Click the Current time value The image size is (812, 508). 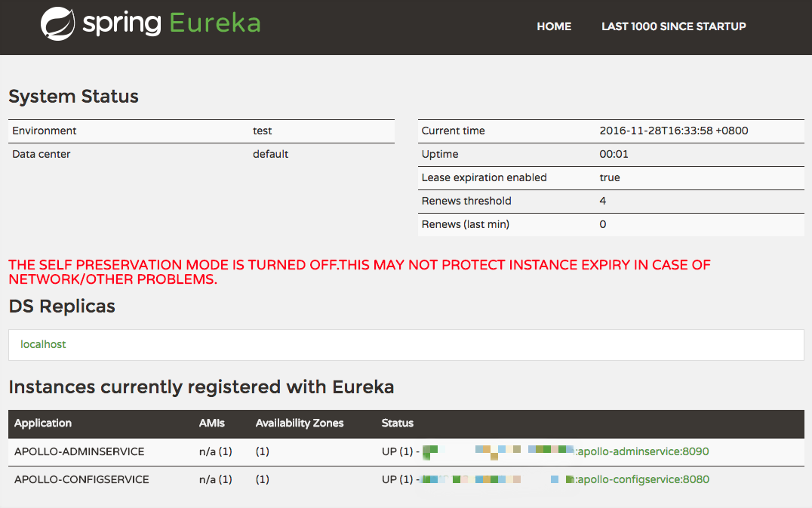coord(673,131)
